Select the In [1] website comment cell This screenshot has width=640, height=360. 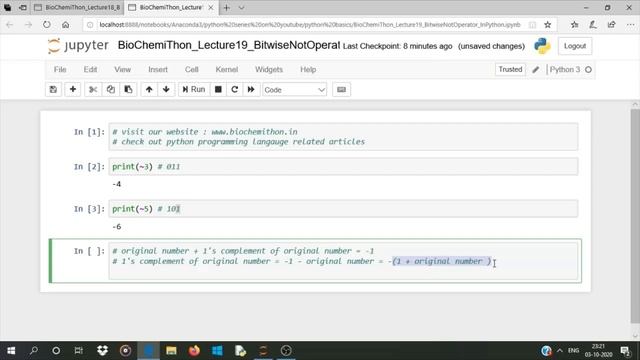[x=343, y=137]
